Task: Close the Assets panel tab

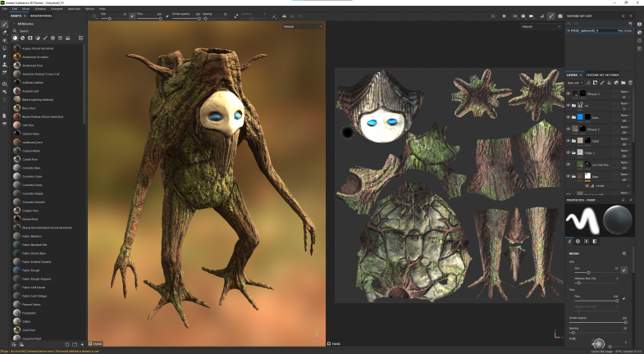Action: click(25, 16)
